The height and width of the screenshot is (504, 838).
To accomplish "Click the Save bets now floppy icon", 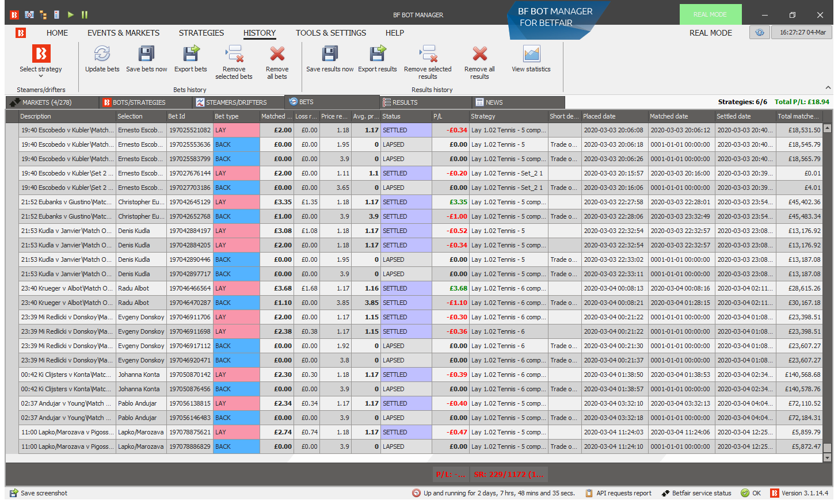I will click(x=146, y=54).
